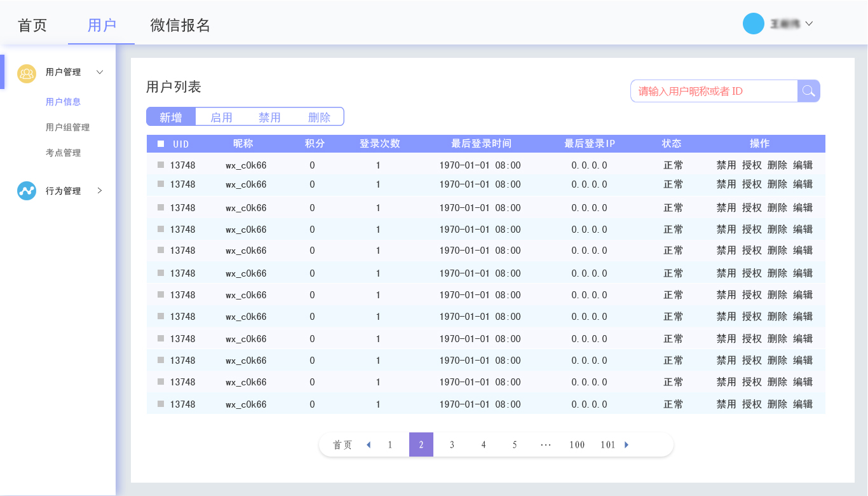Open 用户组管理 in the sidebar

coord(68,127)
